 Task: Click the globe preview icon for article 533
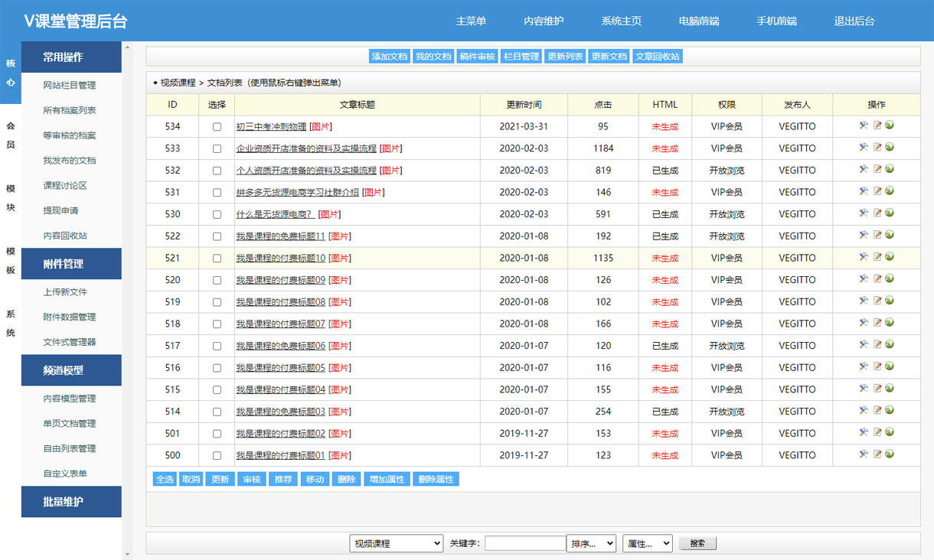click(890, 148)
